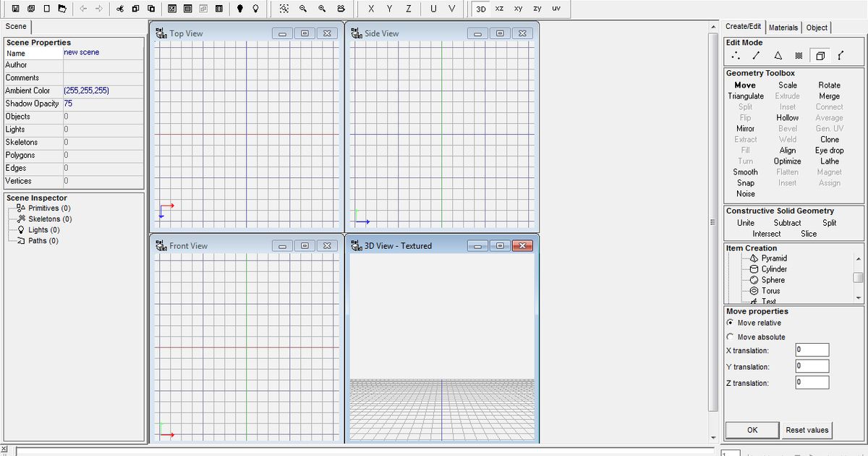Click the camera icon in the toolbar
The image size is (868, 456).
click(341, 9)
